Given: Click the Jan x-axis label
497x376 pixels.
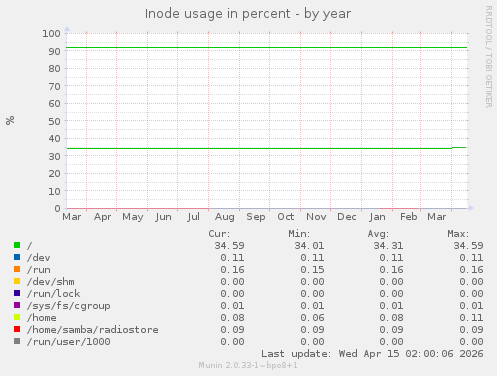Looking at the screenshot, I should pyautogui.click(x=377, y=217).
